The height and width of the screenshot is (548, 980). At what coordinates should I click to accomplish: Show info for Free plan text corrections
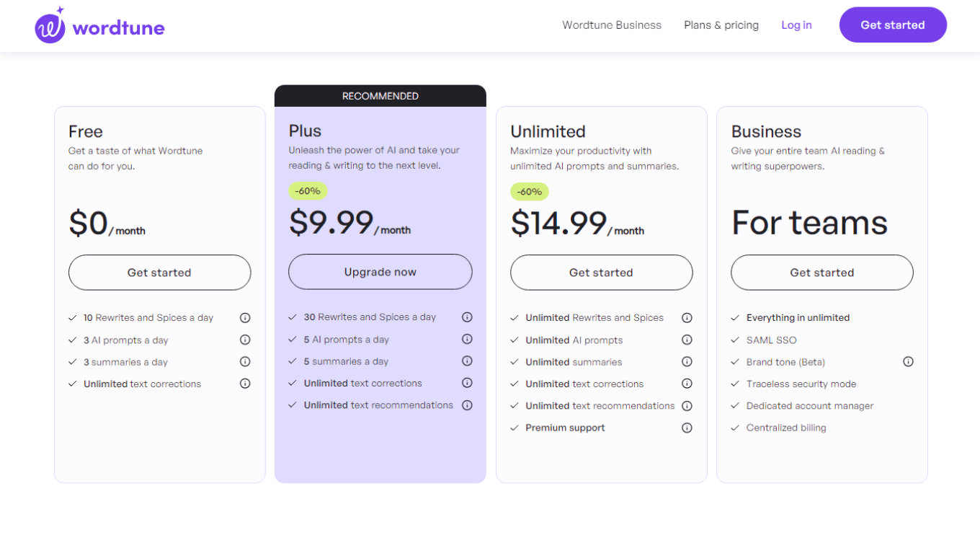click(245, 384)
